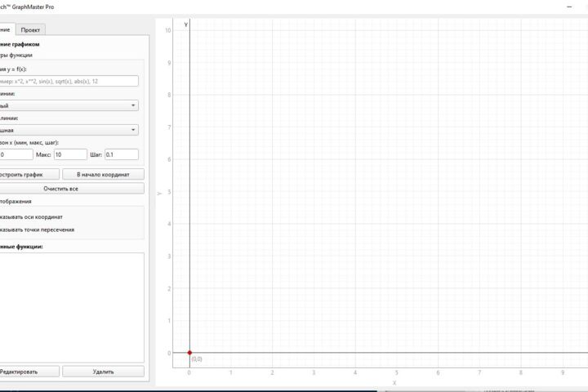Click the Очистить все button
Viewport: 588px width, 392px height.
coord(72,189)
